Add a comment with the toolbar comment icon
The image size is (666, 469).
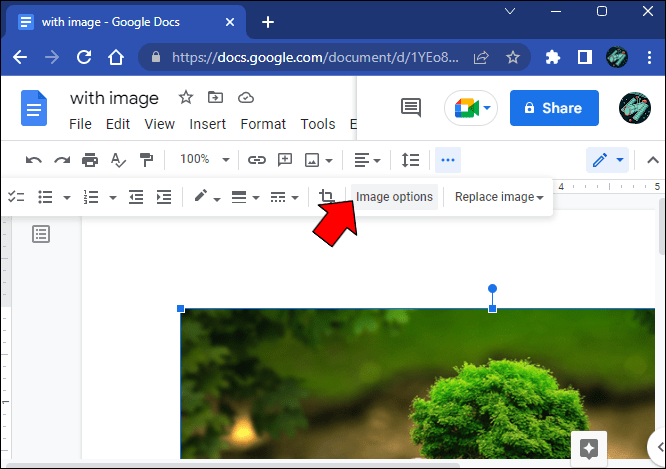tap(285, 160)
